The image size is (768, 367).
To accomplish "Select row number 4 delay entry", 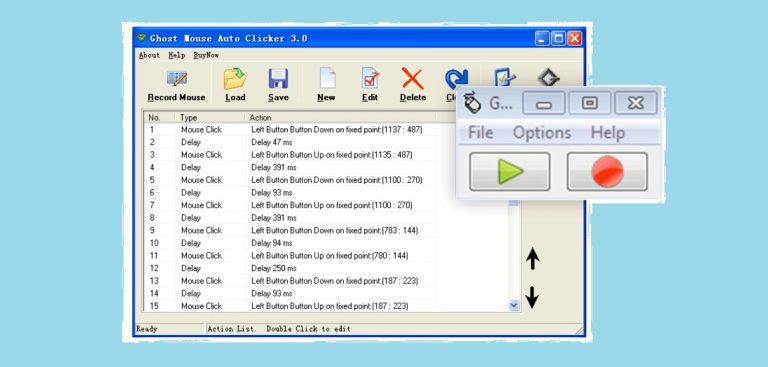I will point(290,168).
